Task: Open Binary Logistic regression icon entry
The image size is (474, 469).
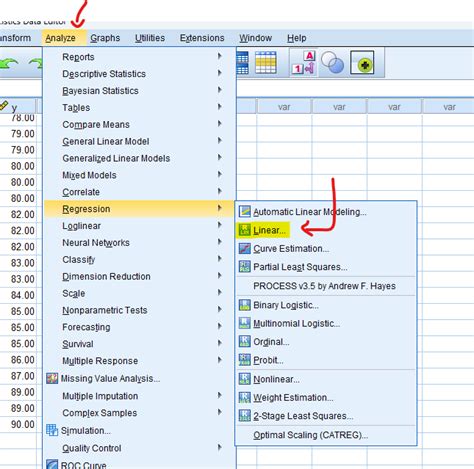Action: click(x=245, y=305)
